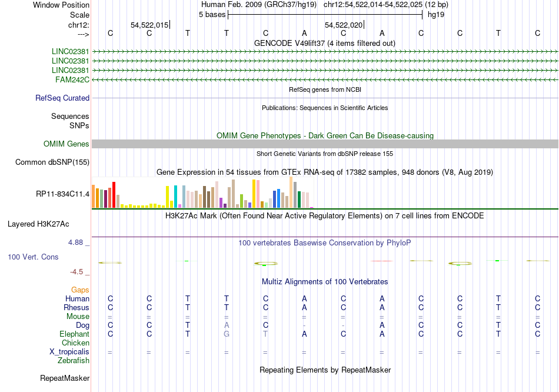Click the 5 bases scale bar
Screen dimensions: 559x392
(x=325, y=15)
